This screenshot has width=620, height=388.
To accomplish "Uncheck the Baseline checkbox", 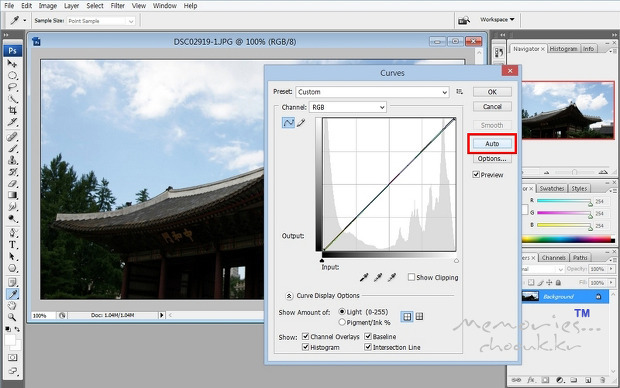I will 368,336.
